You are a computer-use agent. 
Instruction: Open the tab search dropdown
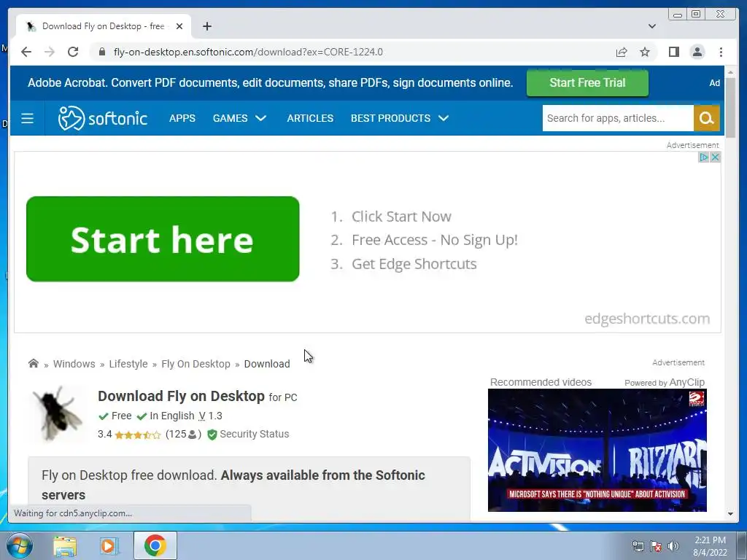[x=651, y=26]
